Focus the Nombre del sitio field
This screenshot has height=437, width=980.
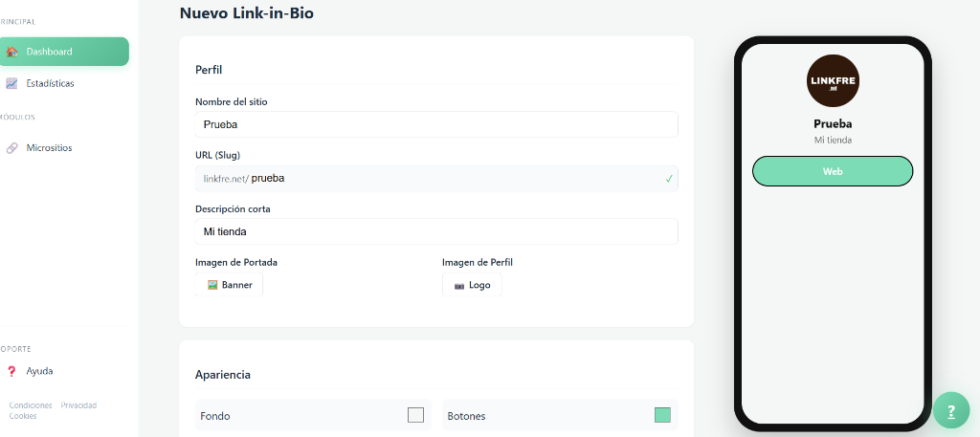point(436,124)
